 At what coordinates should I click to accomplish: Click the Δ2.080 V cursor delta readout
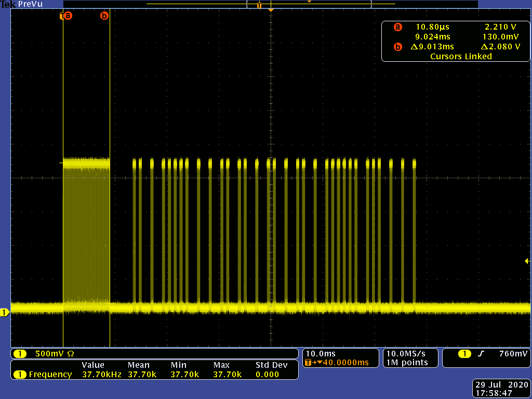[x=501, y=47]
